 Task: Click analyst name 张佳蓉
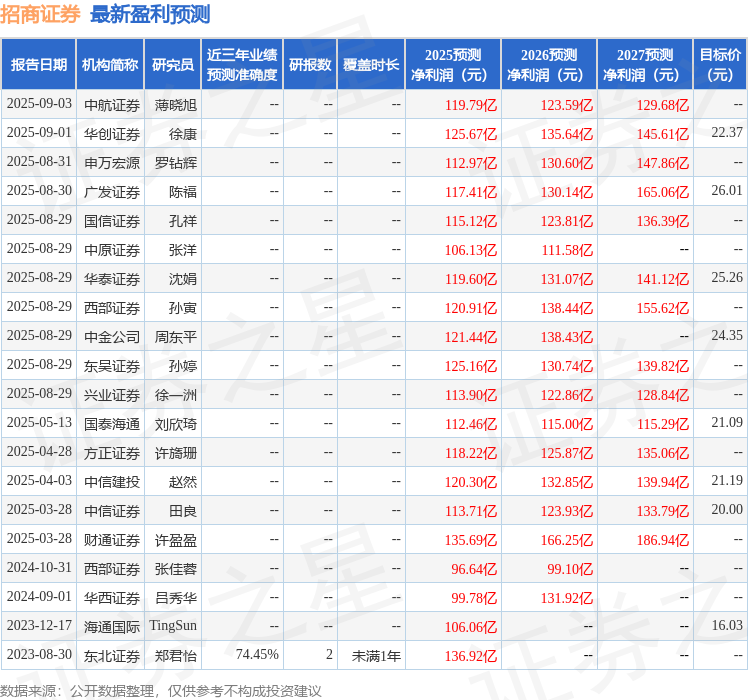click(x=176, y=569)
